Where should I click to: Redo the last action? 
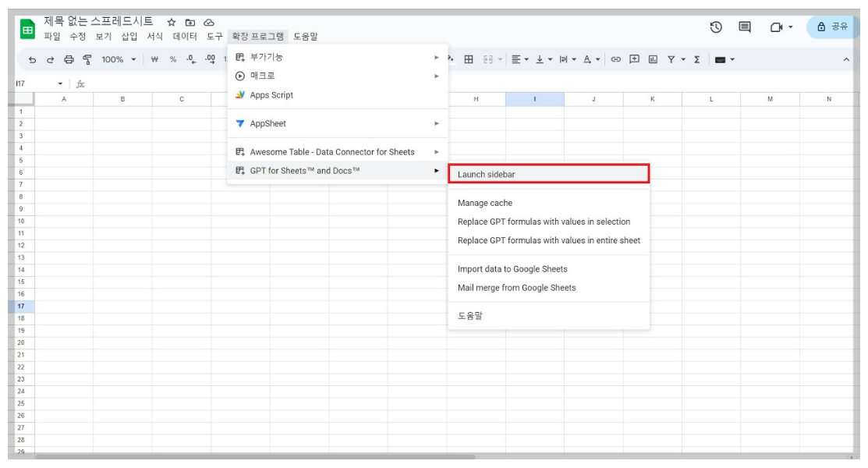(x=50, y=59)
